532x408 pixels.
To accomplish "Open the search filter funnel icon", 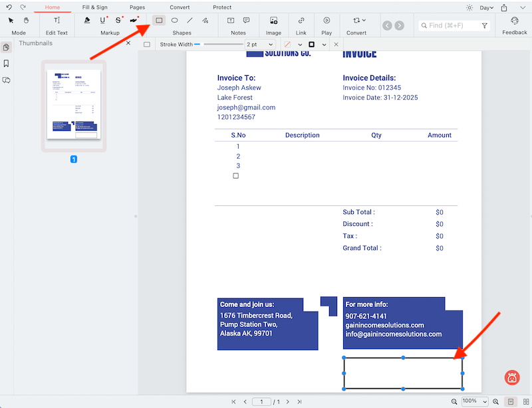I will point(485,25).
